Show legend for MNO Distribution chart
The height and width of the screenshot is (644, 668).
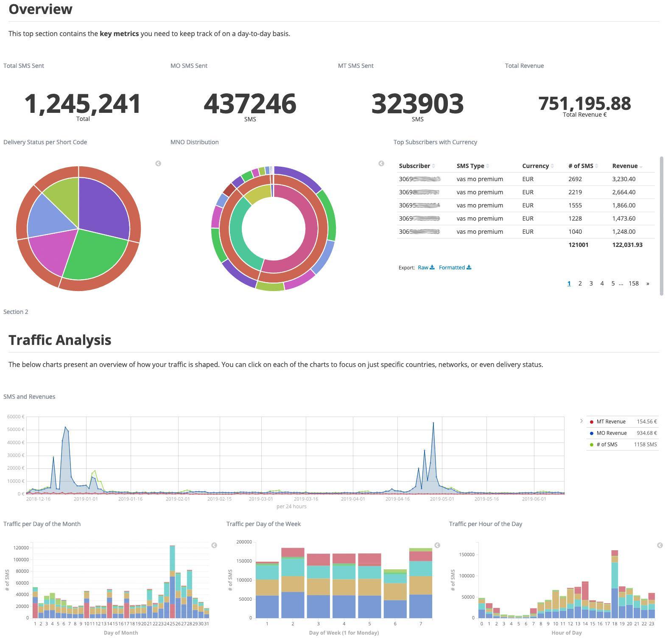[x=381, y=163]
